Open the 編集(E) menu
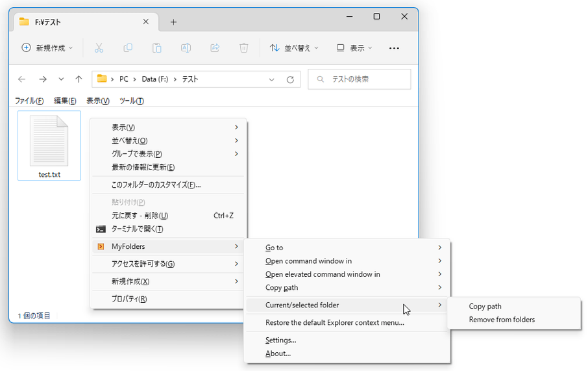588x371 pixels. click(x=65, y=101)
